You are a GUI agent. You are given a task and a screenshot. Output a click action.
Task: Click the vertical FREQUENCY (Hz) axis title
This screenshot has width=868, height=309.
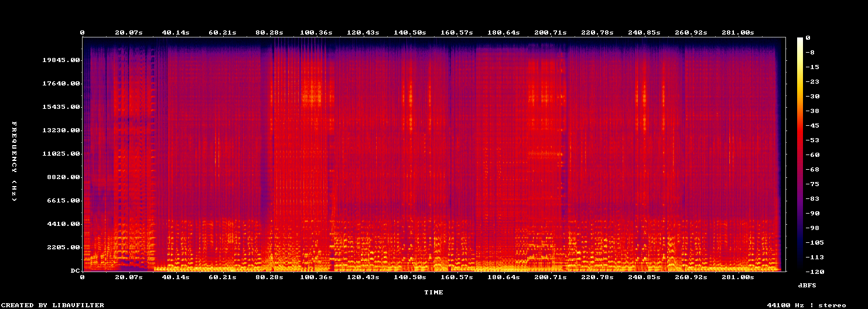pos(14,161)
